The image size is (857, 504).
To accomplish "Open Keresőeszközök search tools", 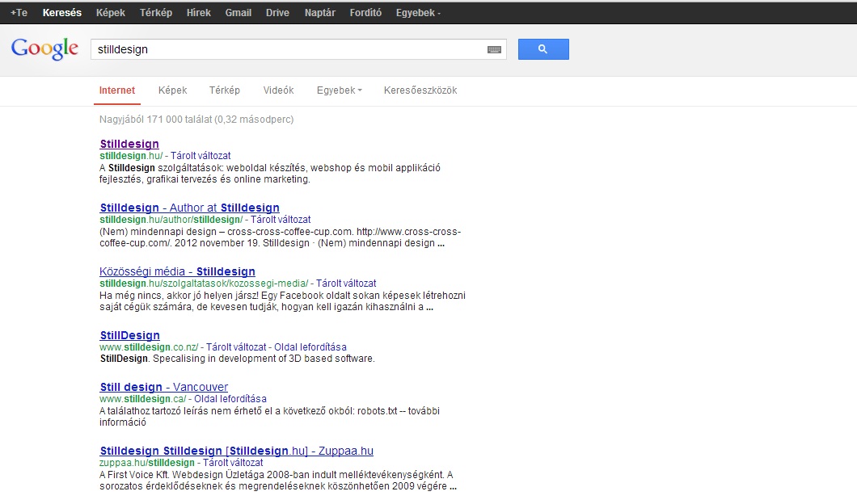I will coord(420,90).
